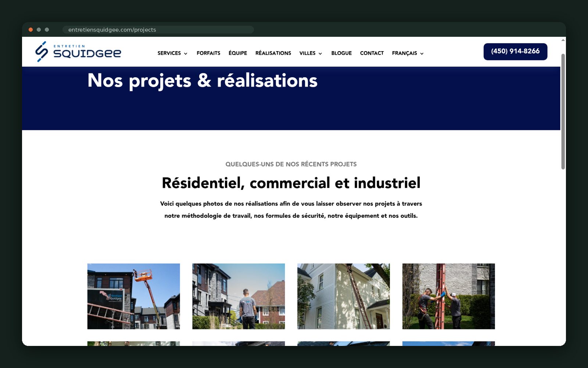Screen dimensions: 588x368
Task: Open the white house ladder photo
Action: [x=344, y=296]
